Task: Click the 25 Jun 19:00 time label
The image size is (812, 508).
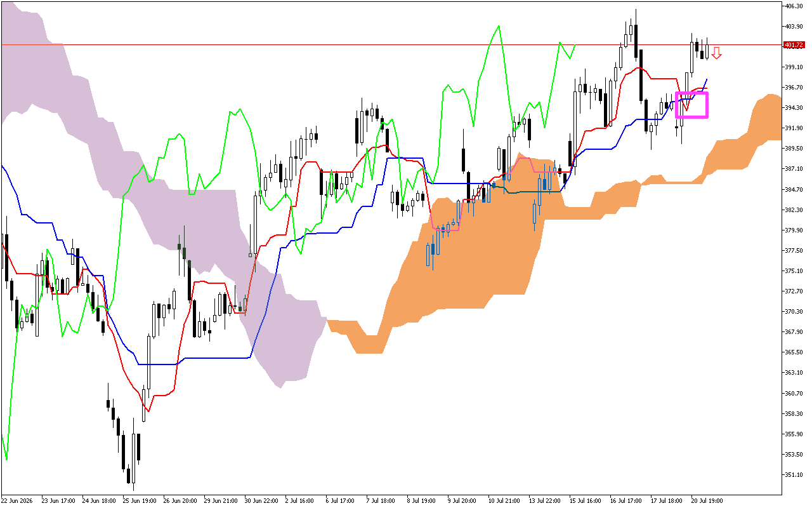Action: tap(140, 500)
